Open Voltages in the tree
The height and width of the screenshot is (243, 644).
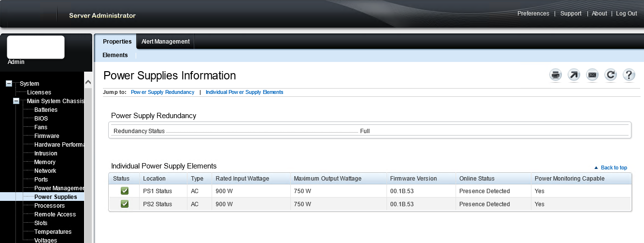click(45, 240)
